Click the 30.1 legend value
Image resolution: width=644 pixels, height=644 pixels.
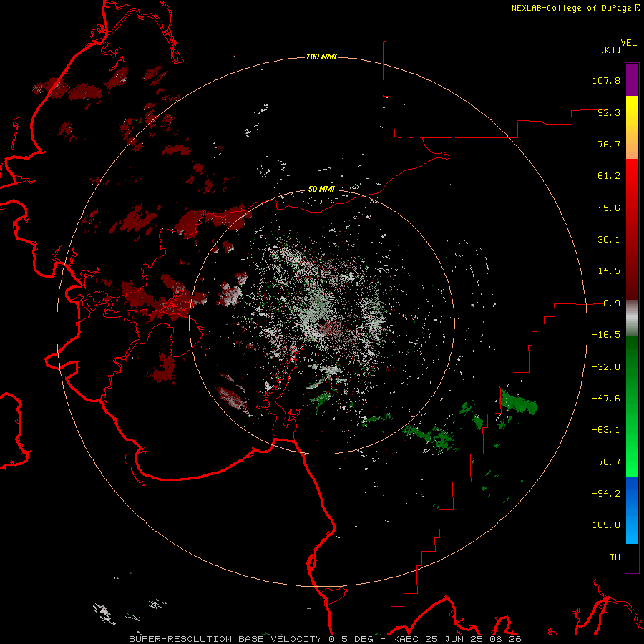point(609,240)
